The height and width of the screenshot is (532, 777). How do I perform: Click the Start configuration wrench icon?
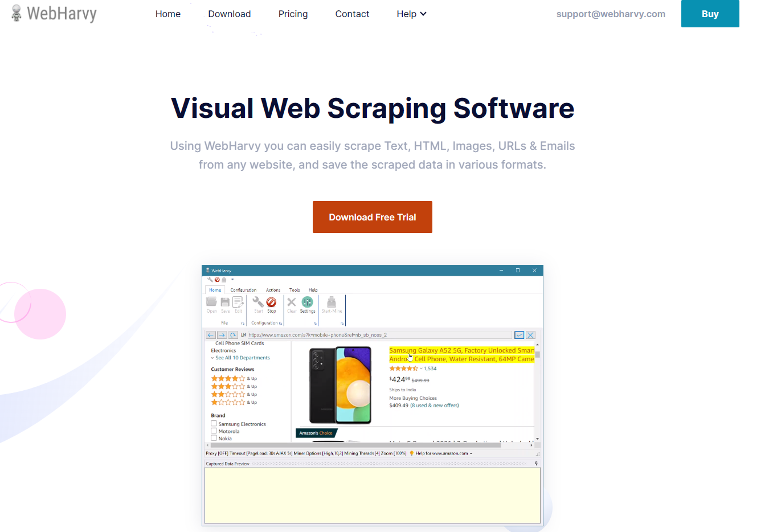tap(258, 302)
